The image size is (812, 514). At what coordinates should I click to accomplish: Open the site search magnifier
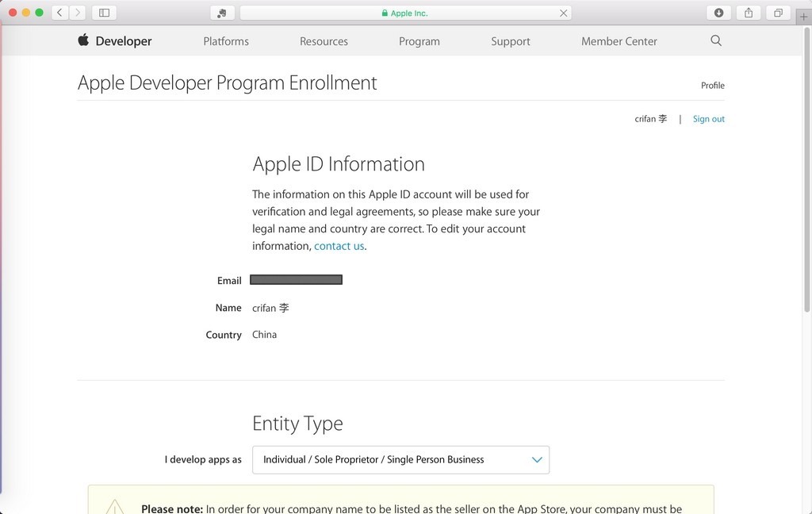click(716, 40)
